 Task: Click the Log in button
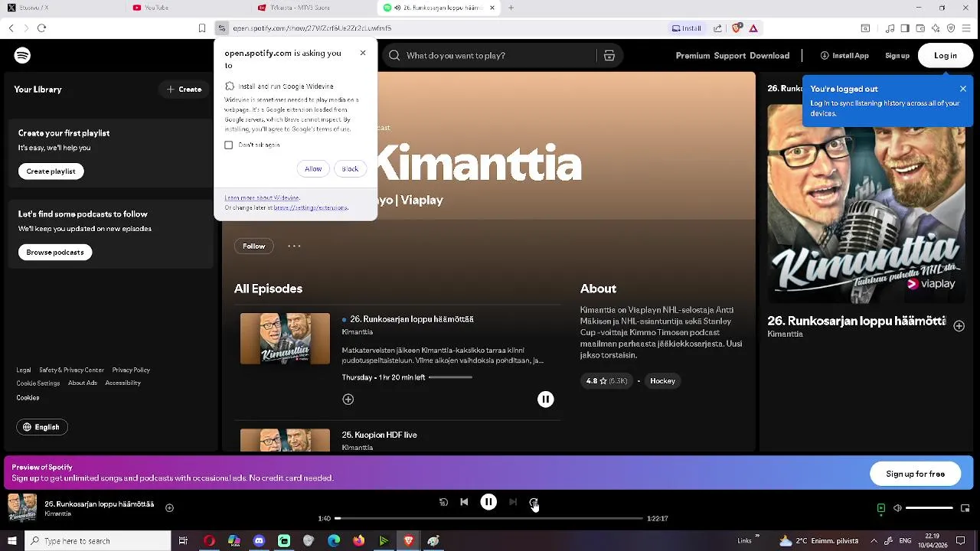tap(946, 55)
